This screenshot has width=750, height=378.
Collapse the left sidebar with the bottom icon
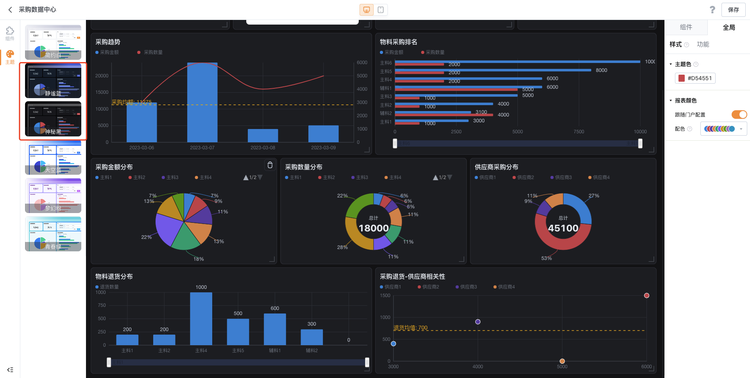[10, 369]
